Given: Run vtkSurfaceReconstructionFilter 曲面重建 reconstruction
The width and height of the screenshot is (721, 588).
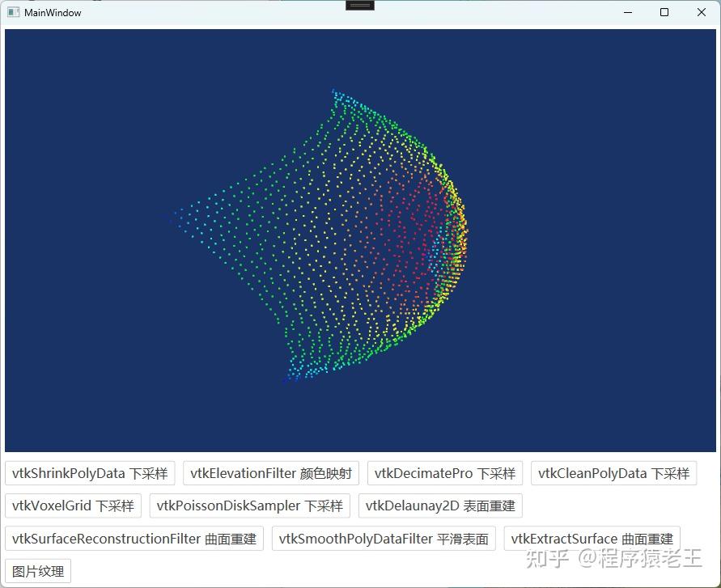Looking at the screenshot, I should tap(134, 539).
